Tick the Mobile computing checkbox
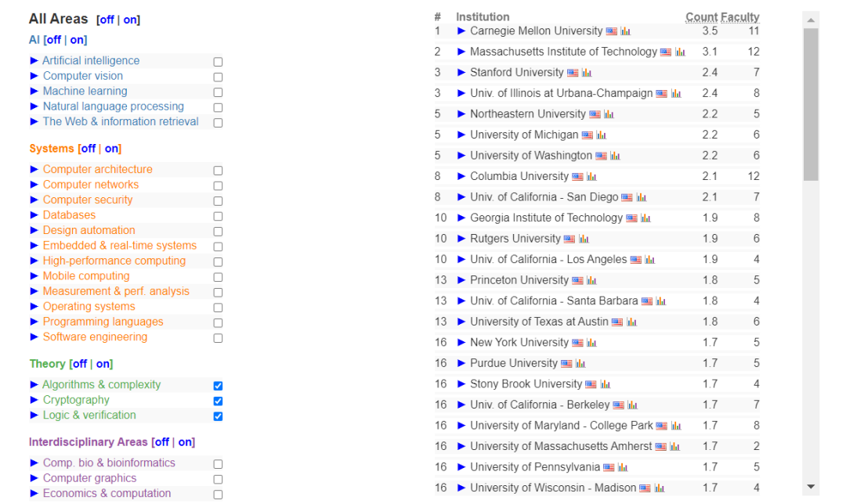 point(218,277)
